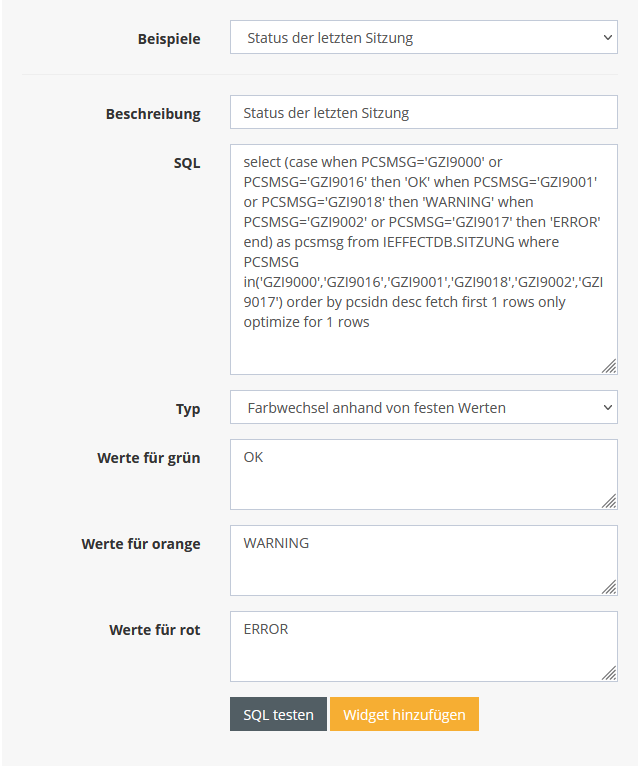The height and width of the screenshot is (768, 639).
Task: Open the Beispiele dropdown
Action: (423, 38)
